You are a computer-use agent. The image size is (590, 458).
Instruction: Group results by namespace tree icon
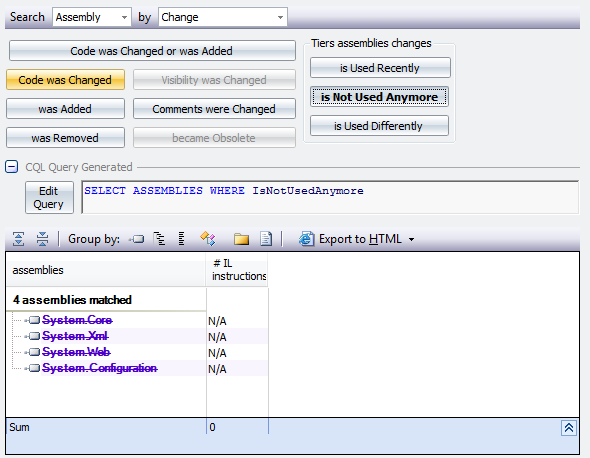[160, 239]
